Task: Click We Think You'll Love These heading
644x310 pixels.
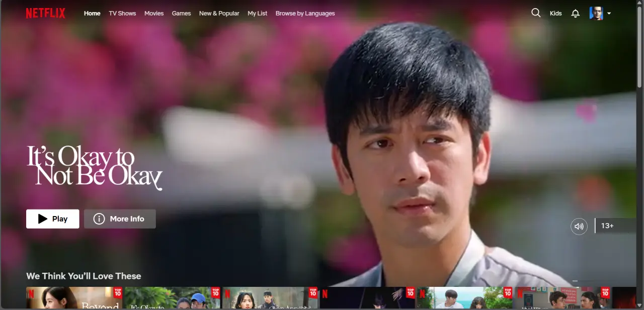Action: pos(84,276)
